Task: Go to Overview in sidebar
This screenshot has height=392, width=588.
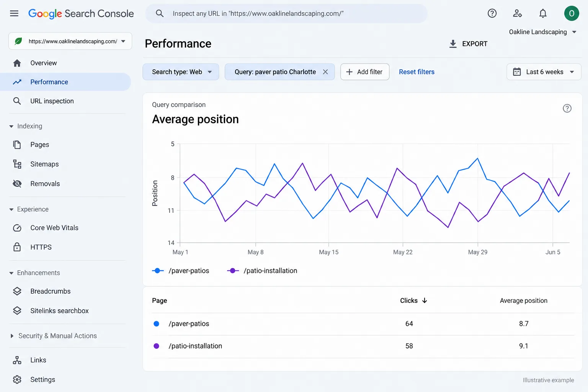Action: tap(65, 63)
